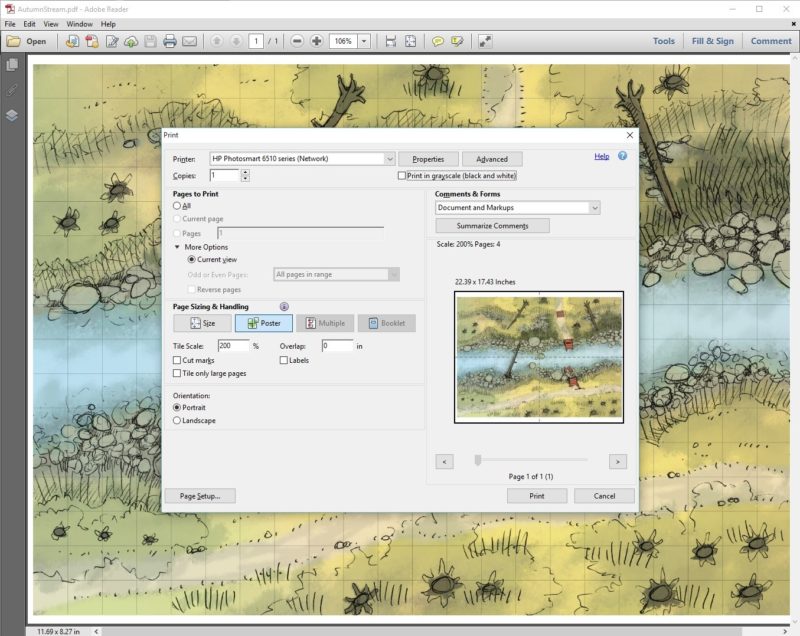Screen dimensions: 800x636
Task: Go to next page with down arrow
Action: pos(236,41)
